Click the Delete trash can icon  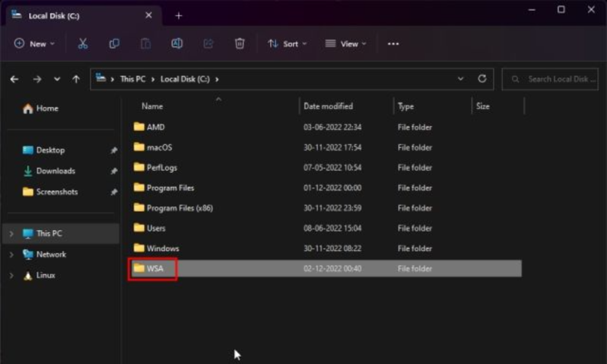click(240, 44)
